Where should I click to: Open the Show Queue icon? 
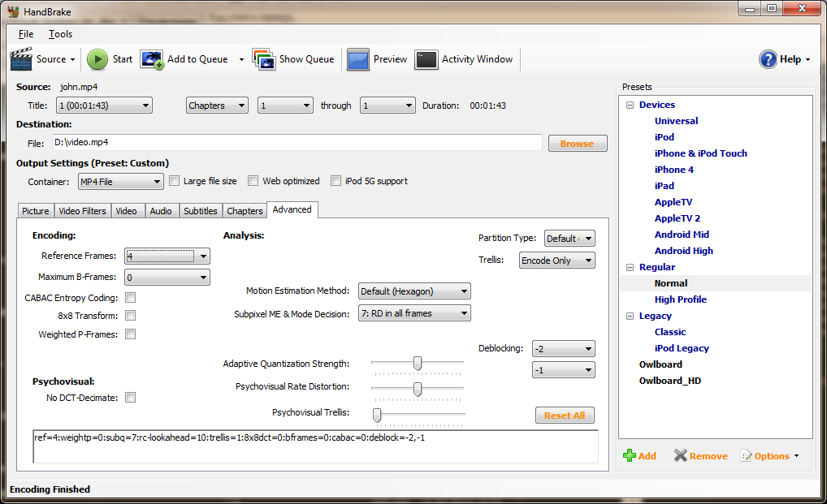click(263, 59)
